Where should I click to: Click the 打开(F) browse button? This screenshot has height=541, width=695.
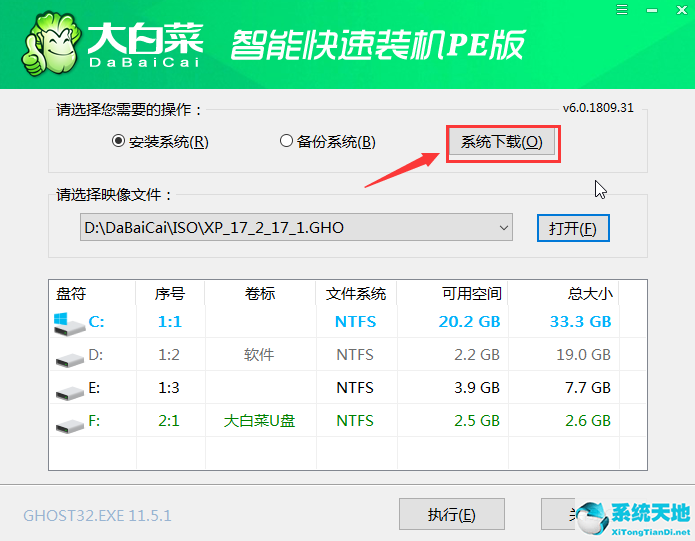[573, 228]
